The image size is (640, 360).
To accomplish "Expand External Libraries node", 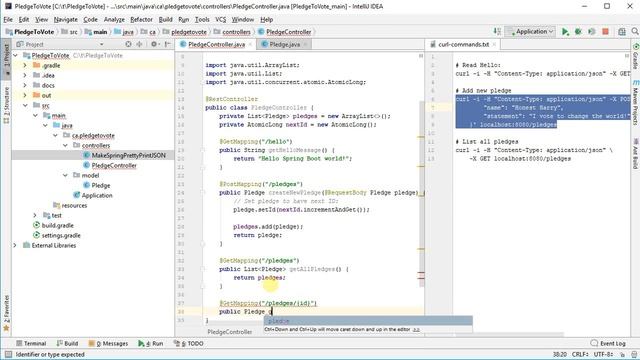I will point(15,245).
